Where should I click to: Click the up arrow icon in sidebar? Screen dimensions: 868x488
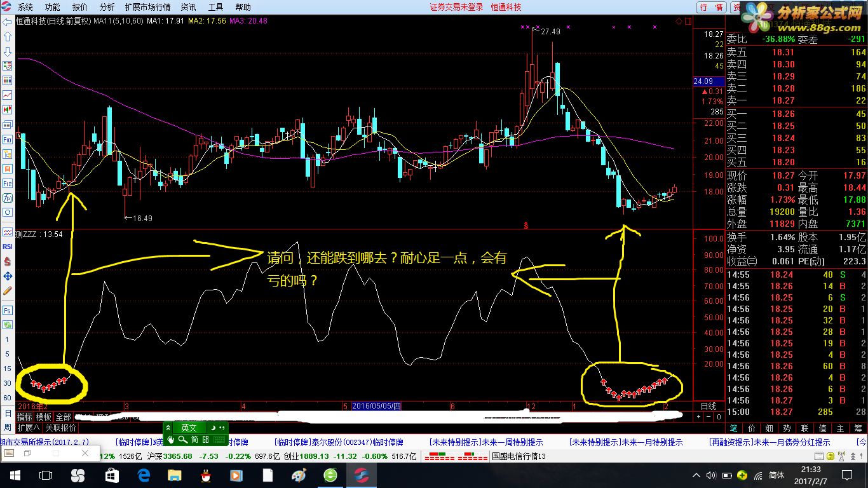(8, 36)
